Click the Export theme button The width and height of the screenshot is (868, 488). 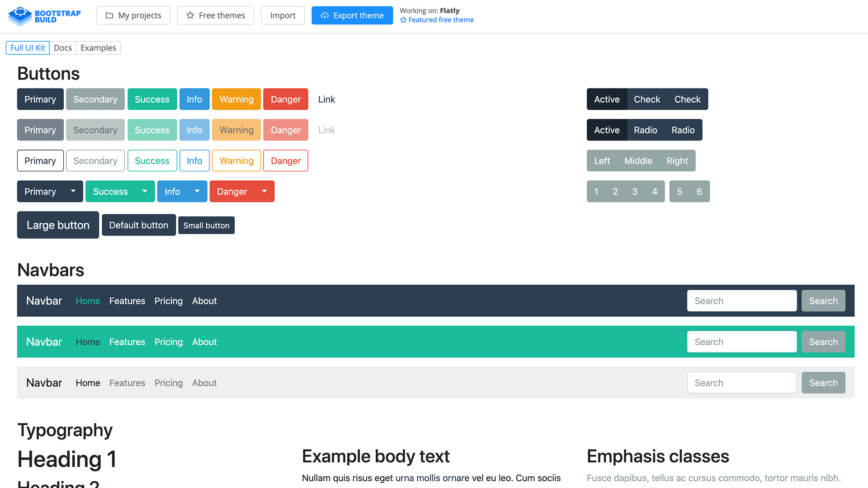[x=352, y=15]
